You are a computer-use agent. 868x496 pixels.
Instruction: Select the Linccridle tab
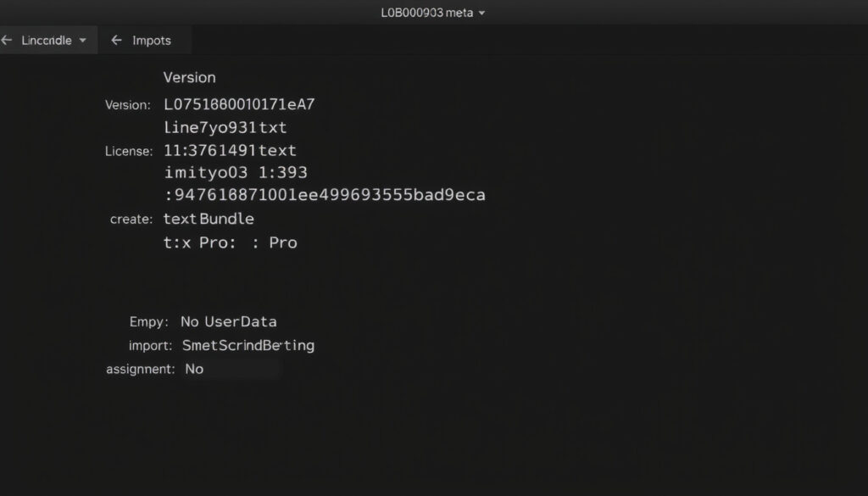pos(48,40)
